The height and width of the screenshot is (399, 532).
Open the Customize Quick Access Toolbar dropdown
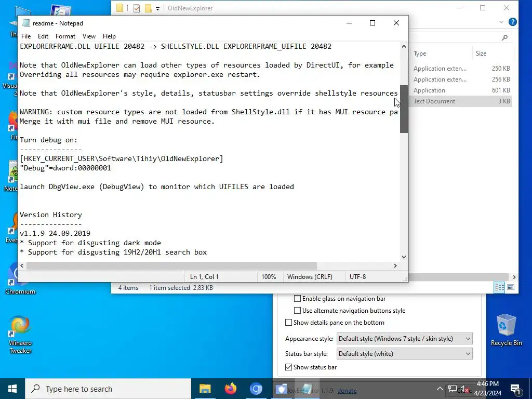tap(158, 8)
